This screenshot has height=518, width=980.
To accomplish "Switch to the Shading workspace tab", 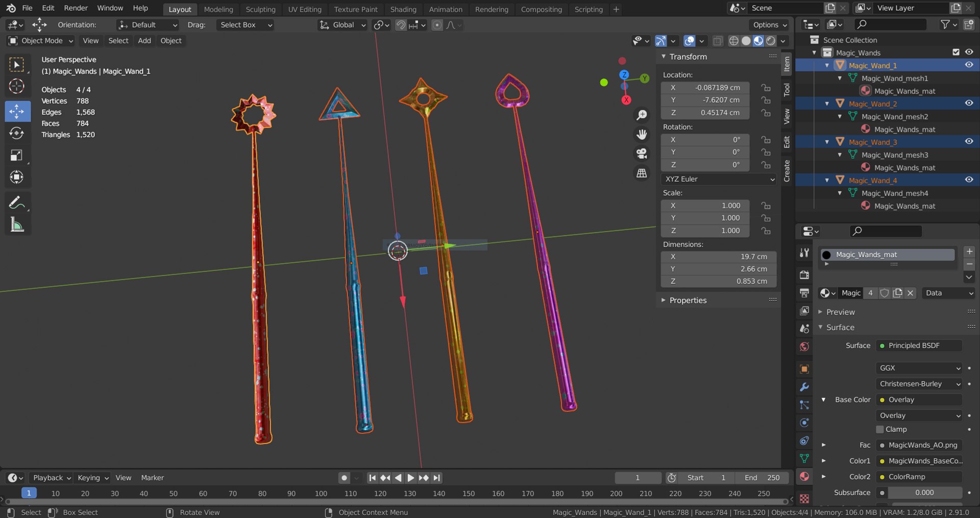I will tap(403, 9).
